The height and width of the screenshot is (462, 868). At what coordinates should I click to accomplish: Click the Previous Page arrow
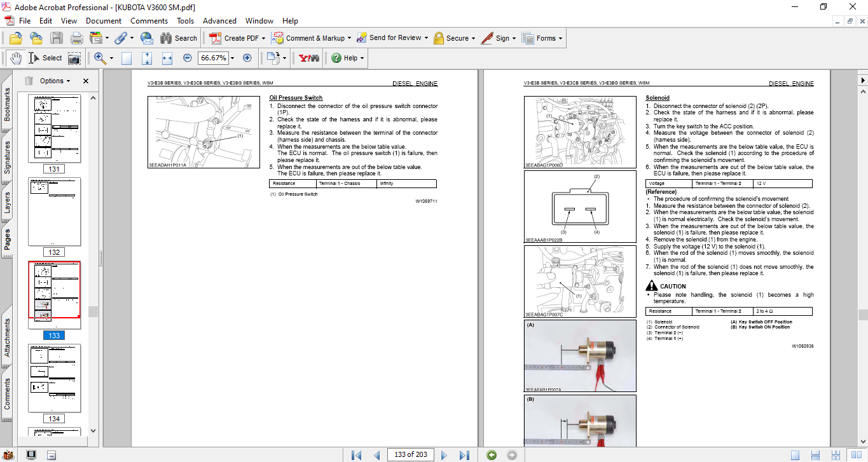point(376,454)
